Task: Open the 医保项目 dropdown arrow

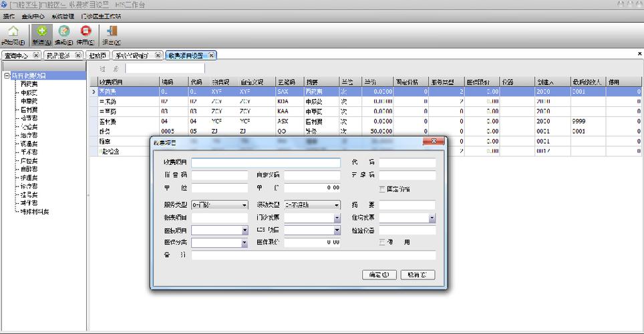Action: click(x=245, y=230)
